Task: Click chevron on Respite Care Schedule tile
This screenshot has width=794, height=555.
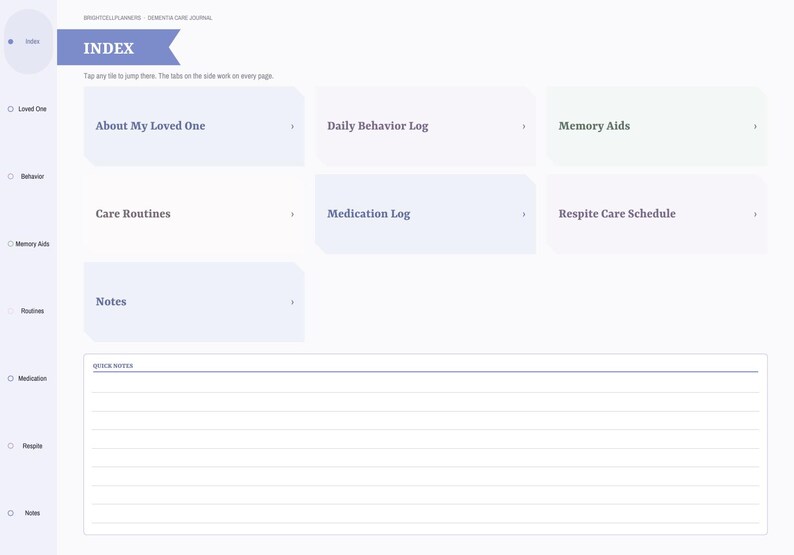Action: coord(755,214)
